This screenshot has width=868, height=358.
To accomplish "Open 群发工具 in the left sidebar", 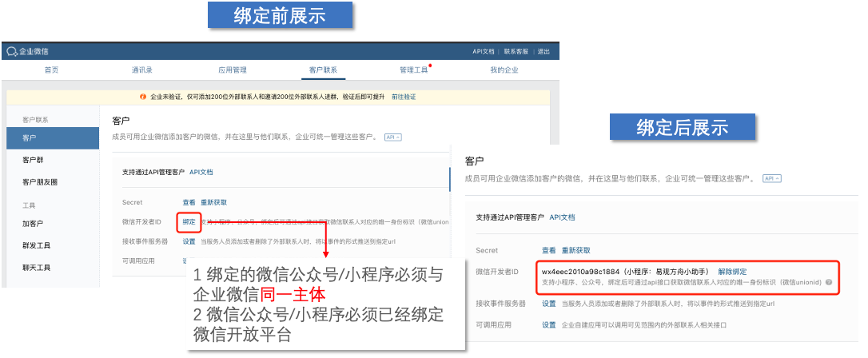I will click(37, 245).
